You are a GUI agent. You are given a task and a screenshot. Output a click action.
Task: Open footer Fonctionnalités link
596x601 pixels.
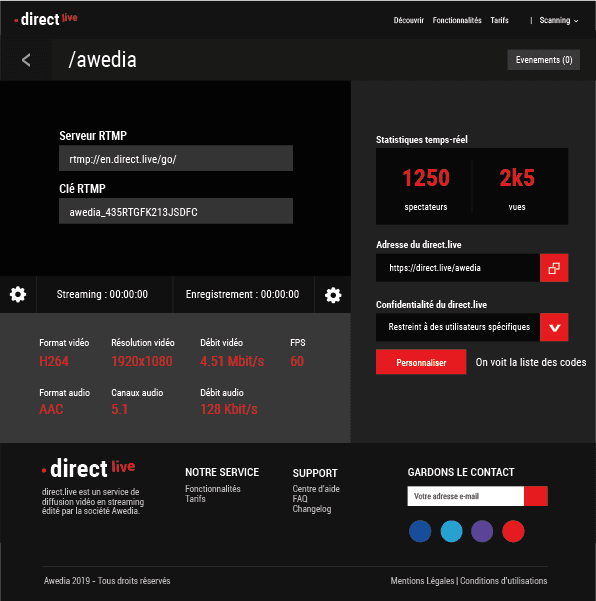[x=213, y=489]
